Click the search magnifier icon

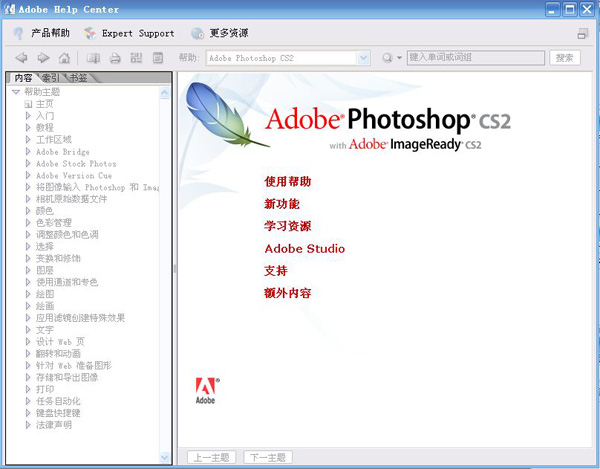(x=387, y=58)
